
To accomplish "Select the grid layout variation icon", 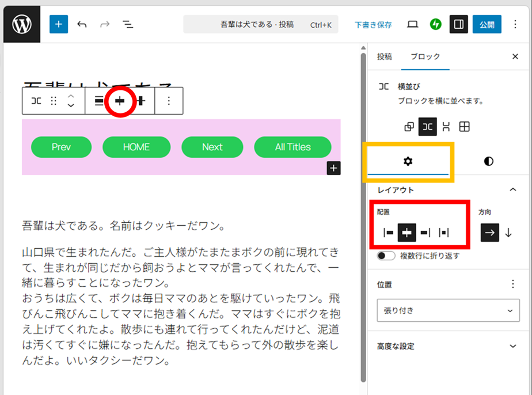I will tap(464, 127).
